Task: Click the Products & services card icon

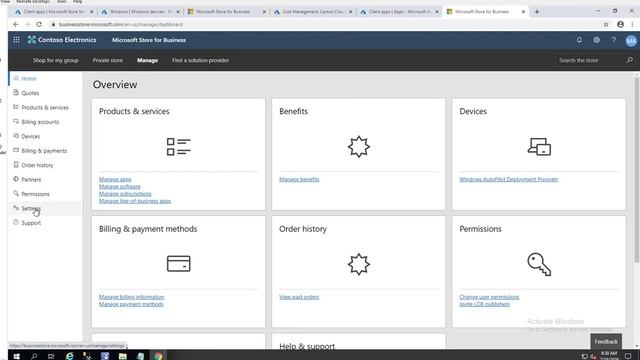Action: pos(178,147)
